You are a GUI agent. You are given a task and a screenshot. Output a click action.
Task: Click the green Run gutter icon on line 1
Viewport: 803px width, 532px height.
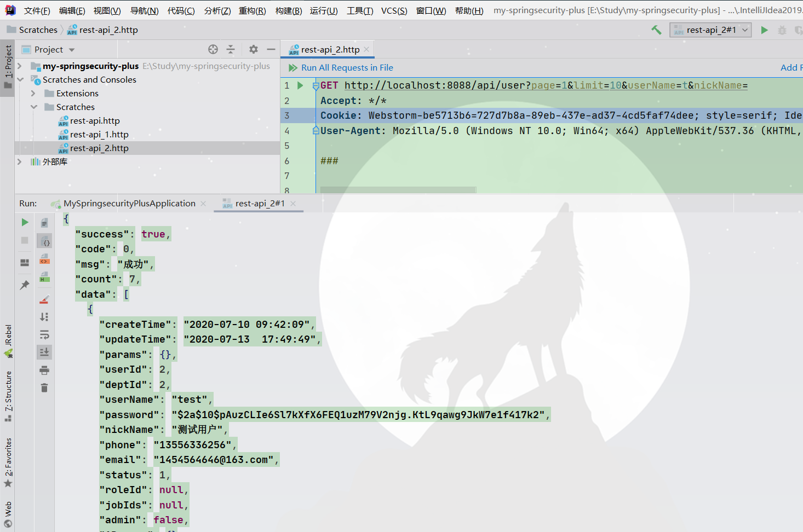click(x=300, y=85)
